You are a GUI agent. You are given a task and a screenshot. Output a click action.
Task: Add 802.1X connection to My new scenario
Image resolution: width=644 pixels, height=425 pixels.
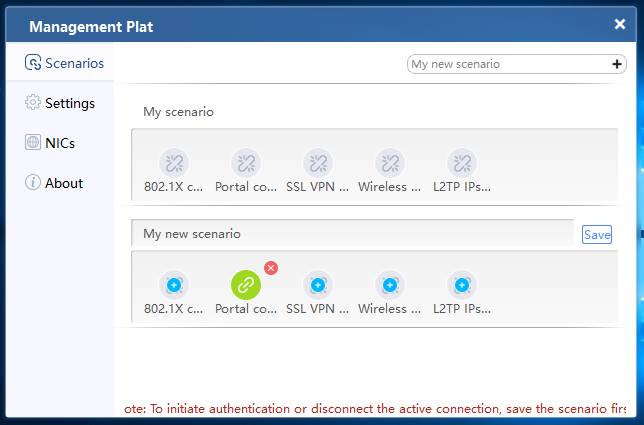point(174,285)
